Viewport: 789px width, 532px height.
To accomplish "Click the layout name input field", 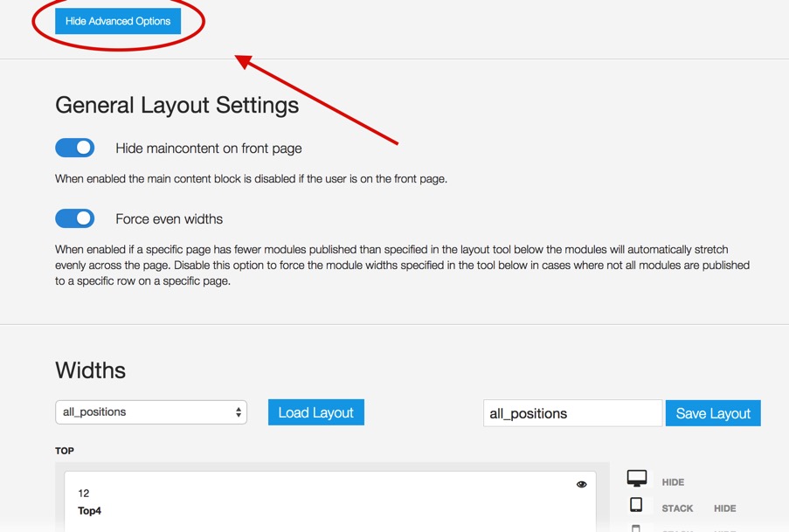I will (x=571, y=413).
